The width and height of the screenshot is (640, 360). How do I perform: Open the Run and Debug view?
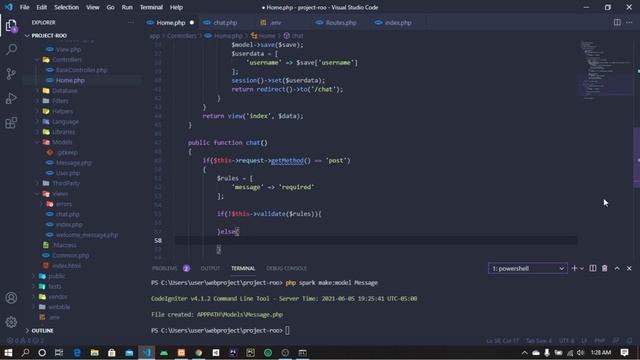point(11,98)
